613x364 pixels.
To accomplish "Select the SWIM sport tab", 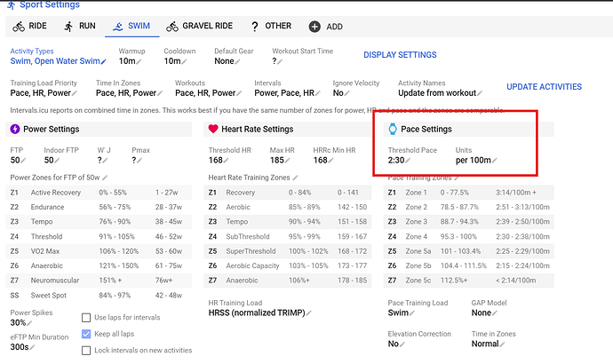I will click(x=131, y=26).
